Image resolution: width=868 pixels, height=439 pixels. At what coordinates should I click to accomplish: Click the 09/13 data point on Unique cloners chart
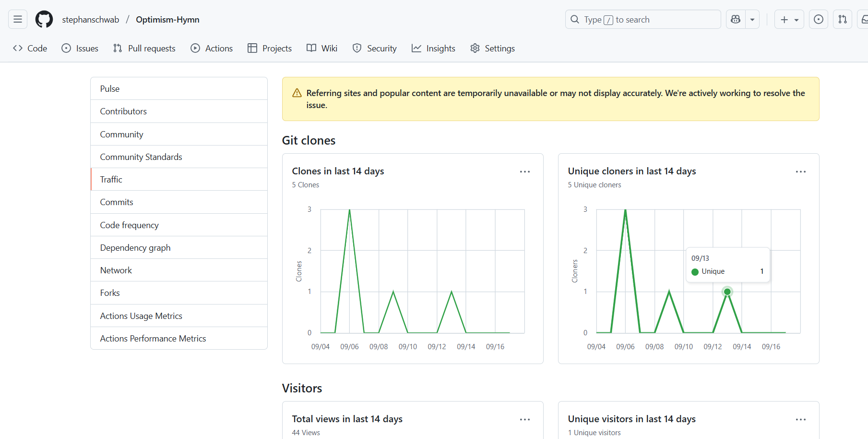[727, 292]
